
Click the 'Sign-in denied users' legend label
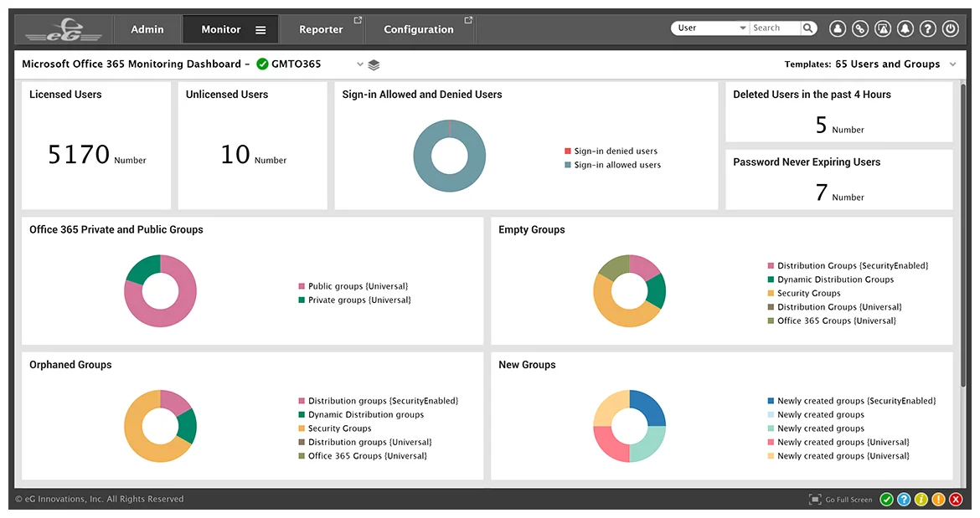(x=616, y=151)
